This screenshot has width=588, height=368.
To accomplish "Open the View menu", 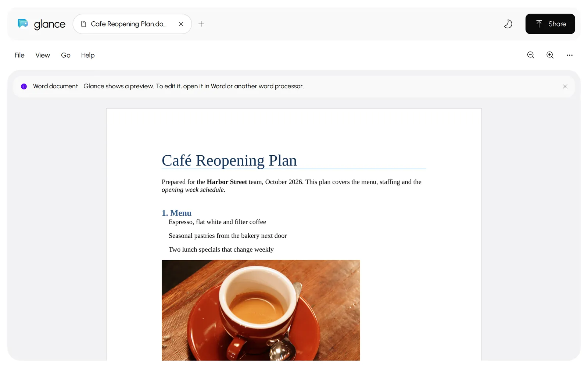I will (43, 55).
